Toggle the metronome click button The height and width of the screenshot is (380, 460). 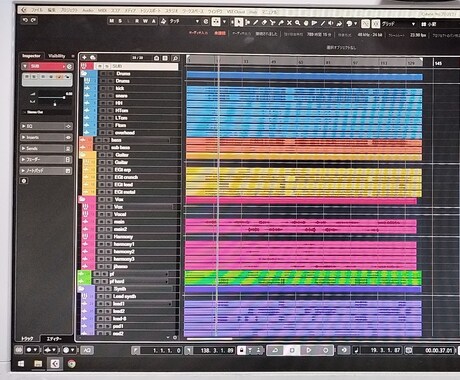pyautogui.click(x=344, y=350)
